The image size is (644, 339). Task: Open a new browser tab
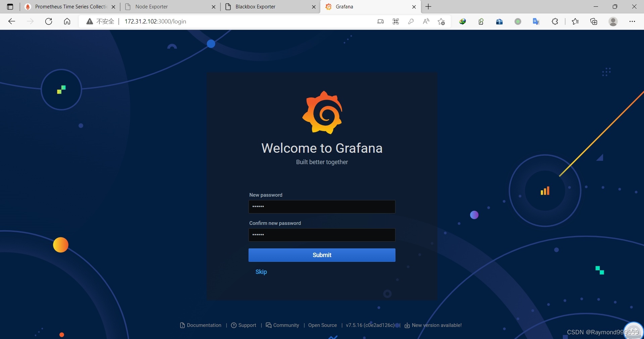click(428, 7)
